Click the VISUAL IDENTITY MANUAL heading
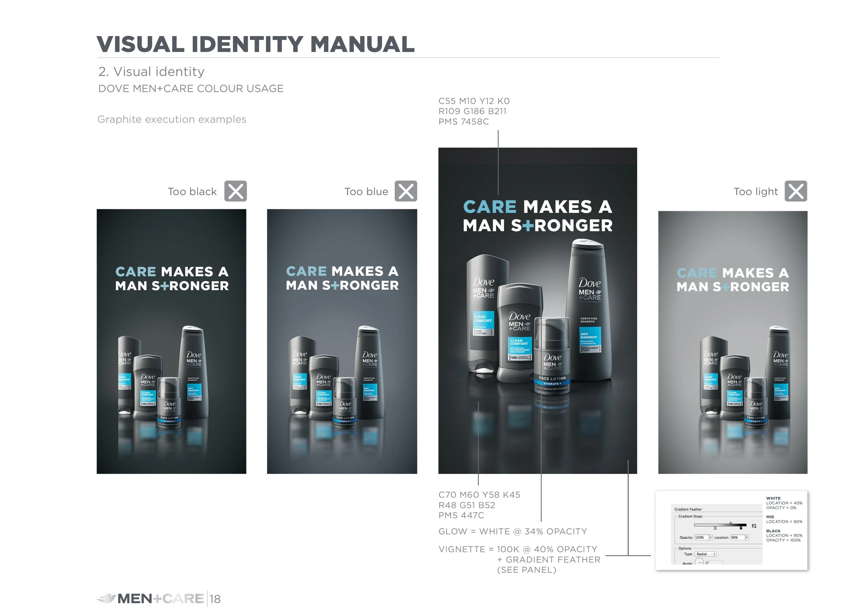Viewport: 868px width, 614px height. click(x=256, y=44)
